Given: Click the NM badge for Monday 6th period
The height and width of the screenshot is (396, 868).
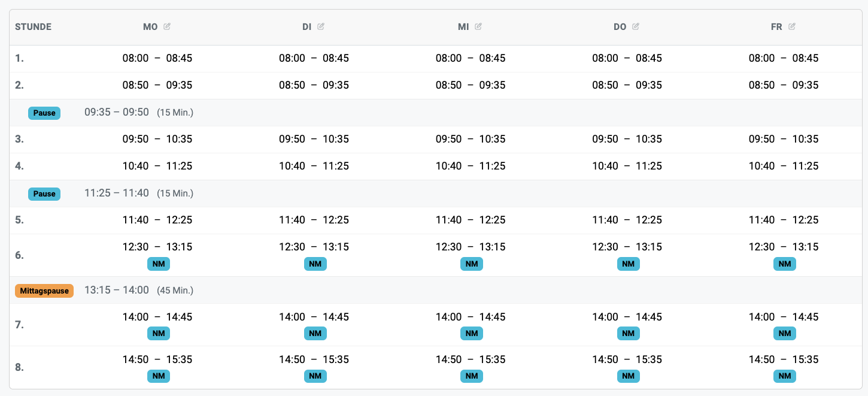Looking at the screenshot, I should point(159,264).
